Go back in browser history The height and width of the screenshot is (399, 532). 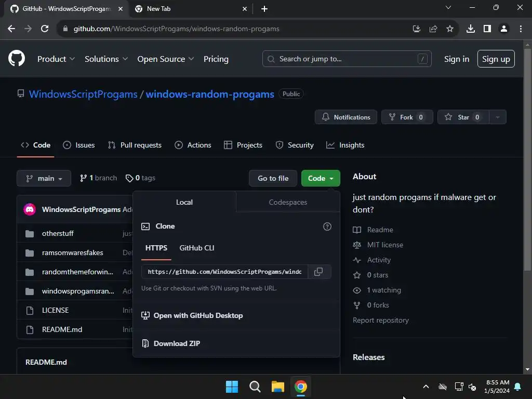11,29
